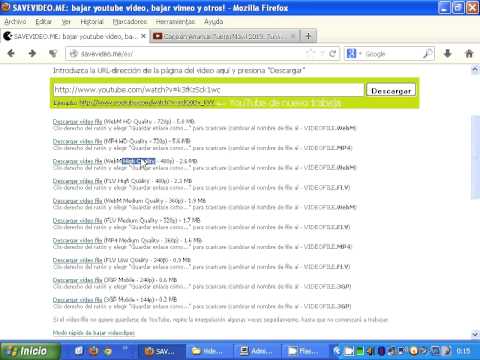The image size is (480, 360).
Task: Select the SAV... Firefox taskbar button
Action: click(x=161, y=351)
